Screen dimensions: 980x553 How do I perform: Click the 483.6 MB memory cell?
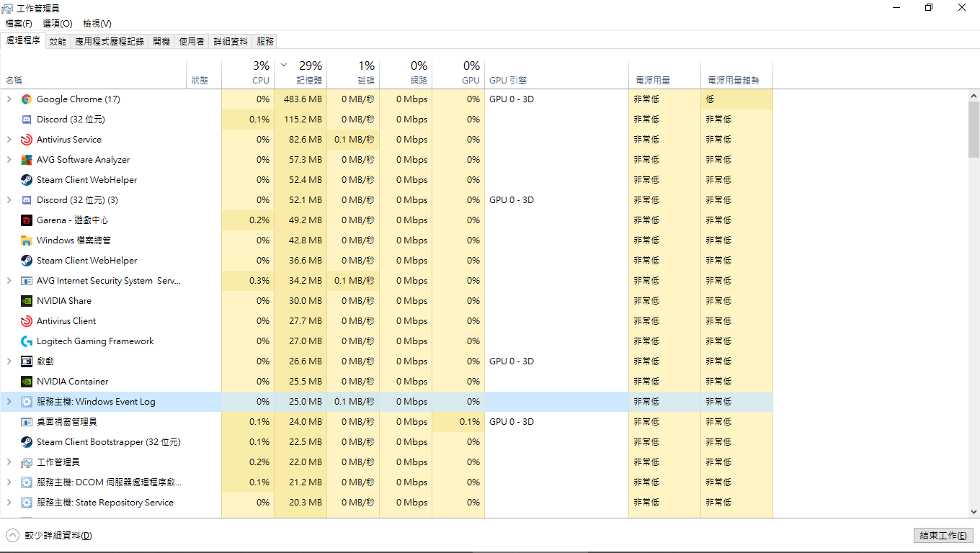(x=300, y=99)
